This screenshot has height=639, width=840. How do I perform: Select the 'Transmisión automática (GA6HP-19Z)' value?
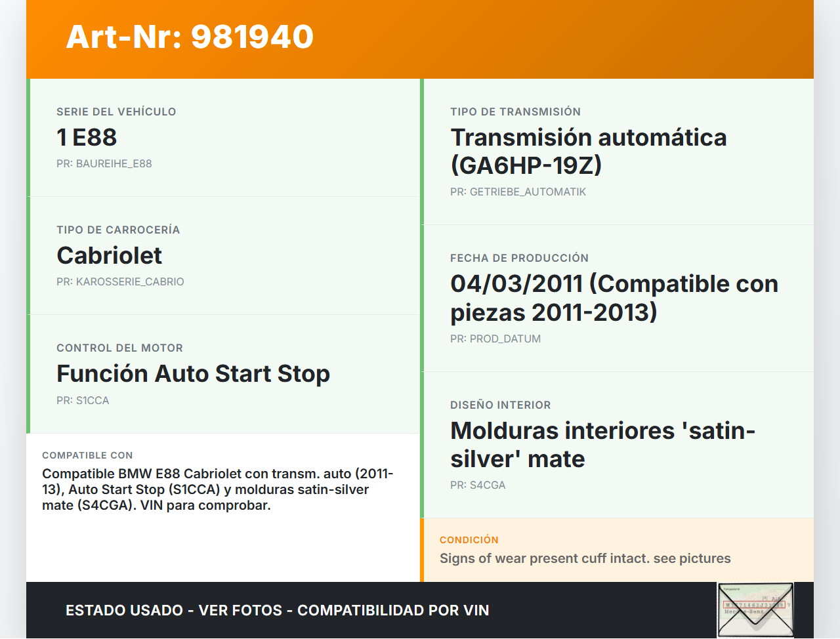(x=588, y=151)
